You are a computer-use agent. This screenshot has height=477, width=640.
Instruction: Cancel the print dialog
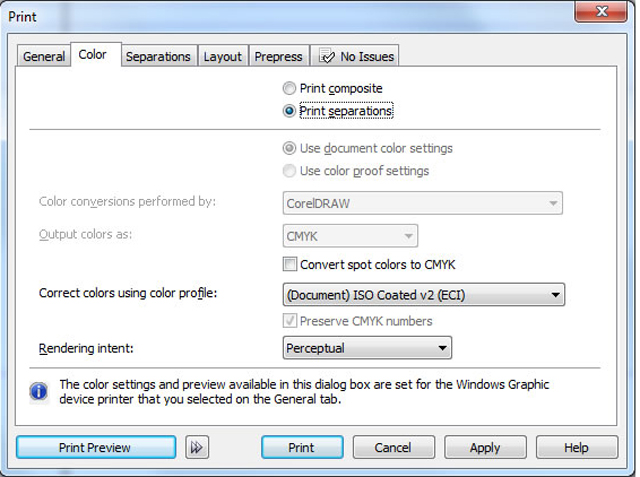pos(393,447)
